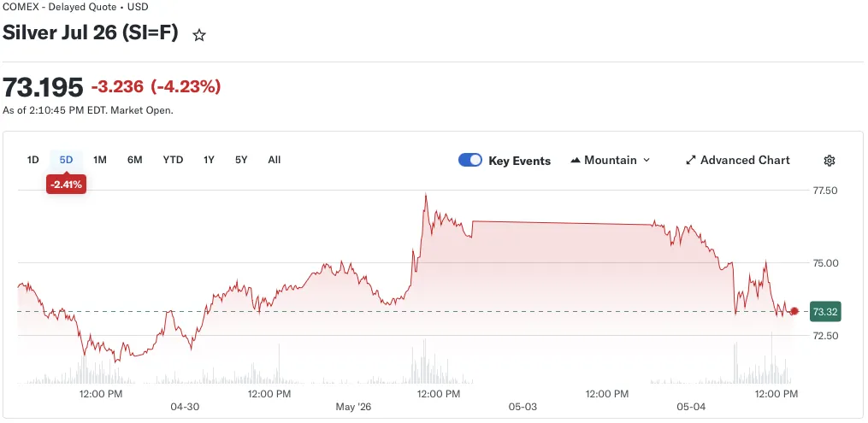Add Silver to watchlist with star icon
The image size is (868, 423).
click(199, 36)
